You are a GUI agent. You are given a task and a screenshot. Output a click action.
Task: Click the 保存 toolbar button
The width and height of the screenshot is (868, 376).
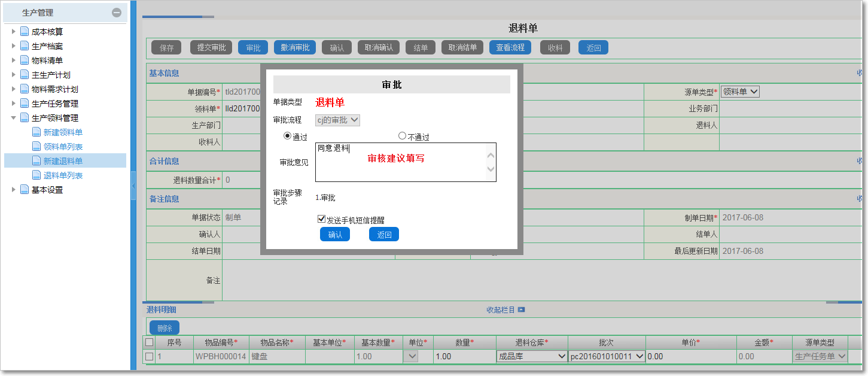(166, 47)
